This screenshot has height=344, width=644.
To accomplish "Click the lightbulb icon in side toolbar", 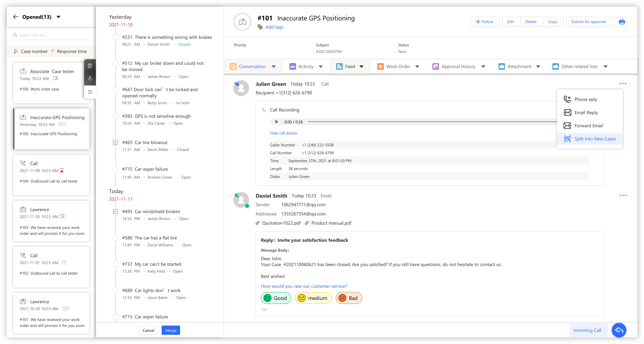I will [90, 79].
